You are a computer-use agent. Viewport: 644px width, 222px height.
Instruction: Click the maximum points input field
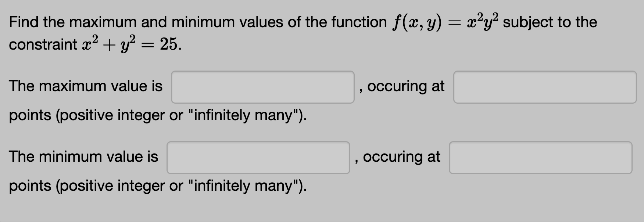545,87
